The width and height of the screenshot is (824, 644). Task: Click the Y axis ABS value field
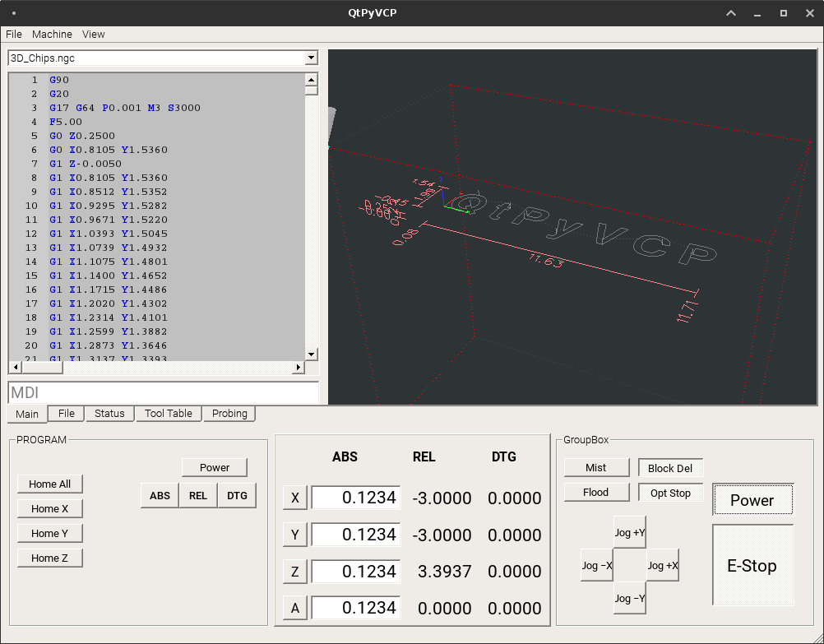tap(356, 535)
